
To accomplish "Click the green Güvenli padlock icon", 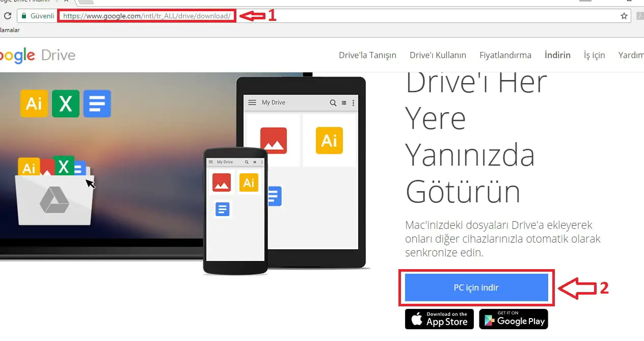I will (x=24, y=15).
